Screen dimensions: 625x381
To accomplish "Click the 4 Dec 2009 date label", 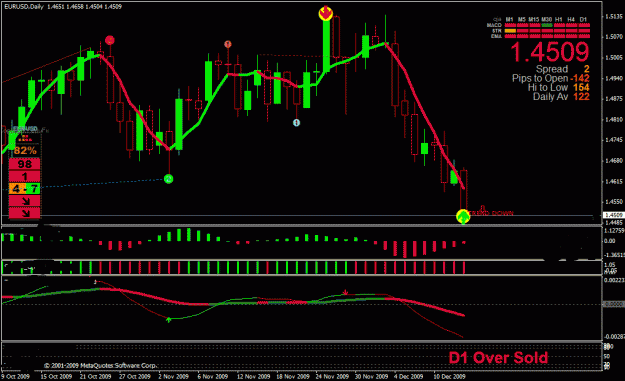I will click(x=409, y=376).
